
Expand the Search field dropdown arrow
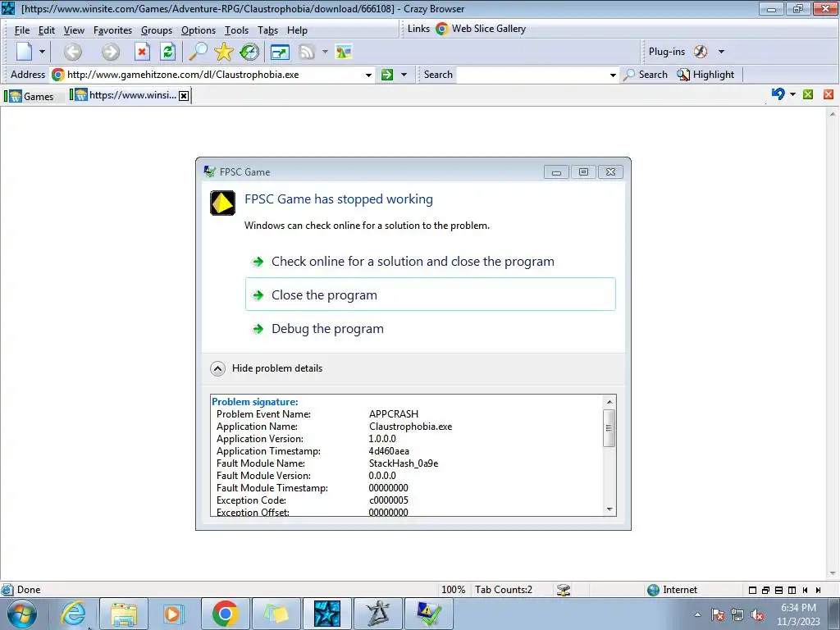(x=613, y=75)
